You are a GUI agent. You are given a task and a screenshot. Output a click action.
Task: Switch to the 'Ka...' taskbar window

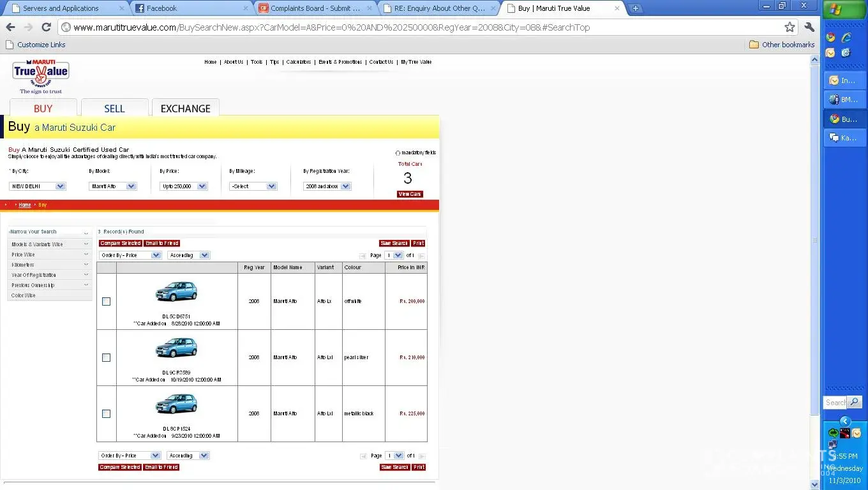844,138
